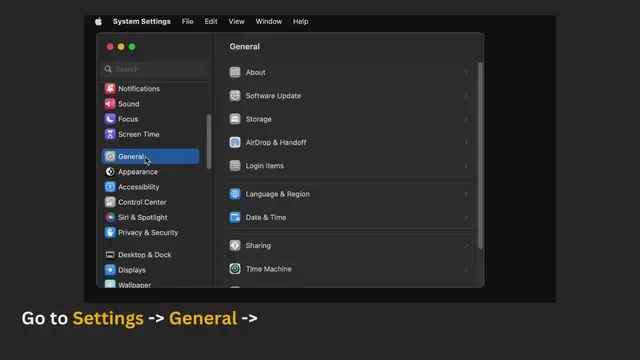Click the Software Update gear icon
This screenshot has height=360, width=640.
235,96
